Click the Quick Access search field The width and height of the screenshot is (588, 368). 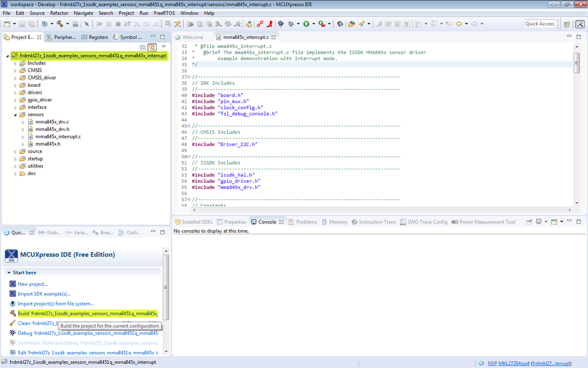coord(540,24)
